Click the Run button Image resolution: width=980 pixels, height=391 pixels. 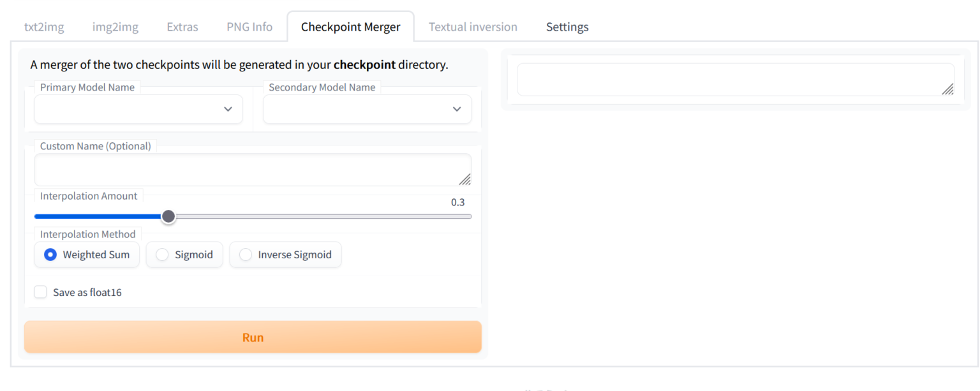pyautogui.click(x=253, y=337)
